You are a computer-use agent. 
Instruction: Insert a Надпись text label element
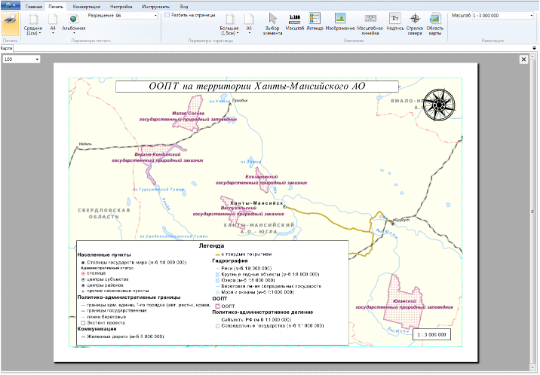pos(395,22)
